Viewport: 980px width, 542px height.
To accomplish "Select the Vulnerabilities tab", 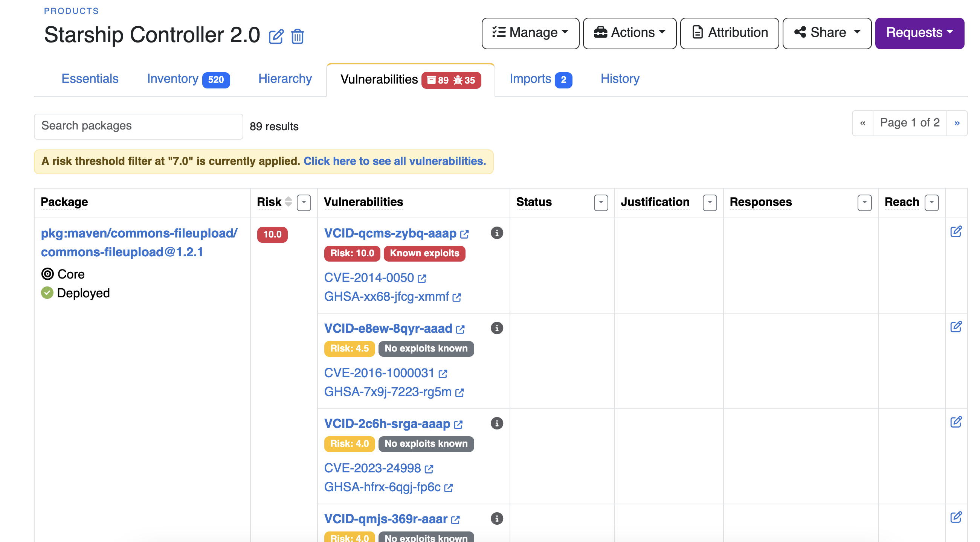I will coord(411,79).
